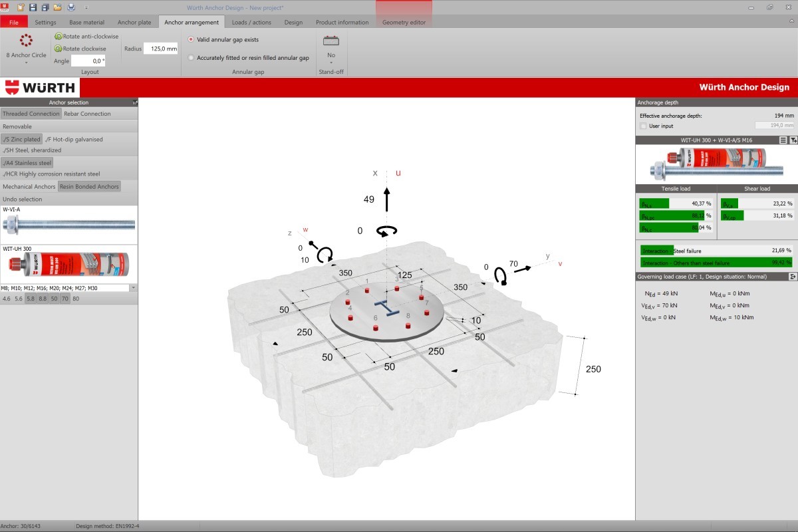Click the list icon beside WIT-UH 300 header
Screen dimensions: 798x532
point(783,140)
